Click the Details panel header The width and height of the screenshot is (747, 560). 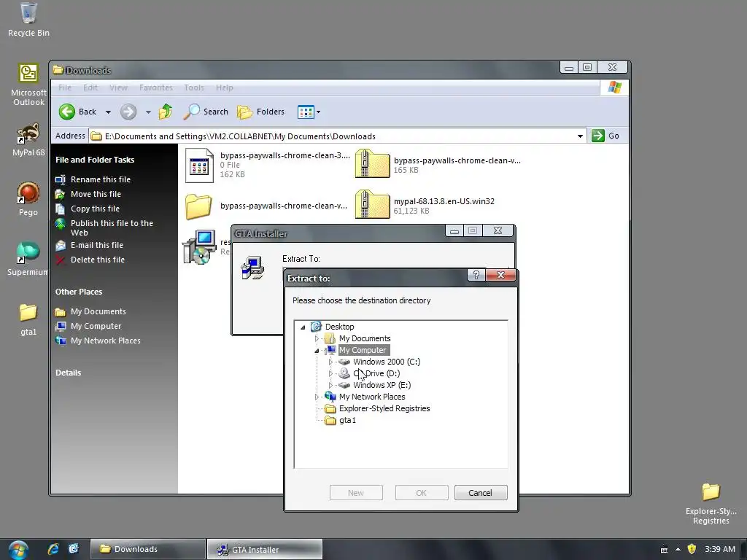tap(68, 373)
